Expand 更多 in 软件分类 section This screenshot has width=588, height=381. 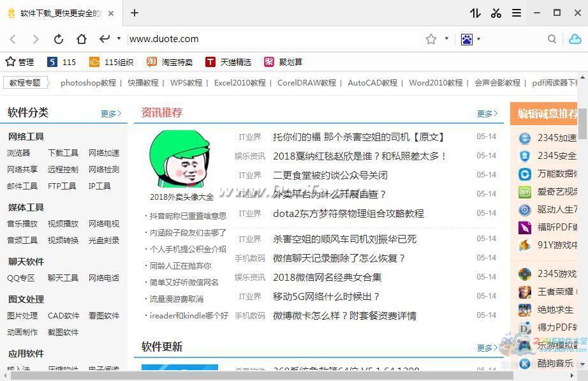pos(110,114)
